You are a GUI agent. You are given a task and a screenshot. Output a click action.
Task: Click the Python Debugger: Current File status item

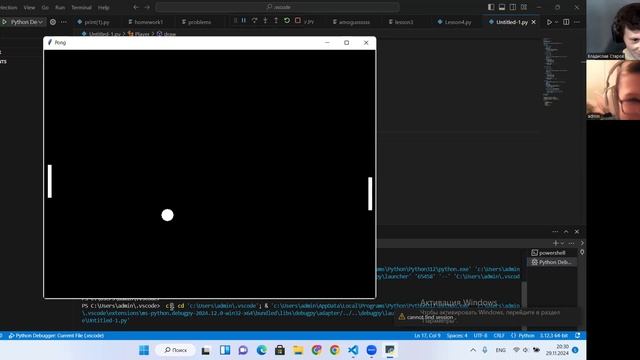(56, 336)
